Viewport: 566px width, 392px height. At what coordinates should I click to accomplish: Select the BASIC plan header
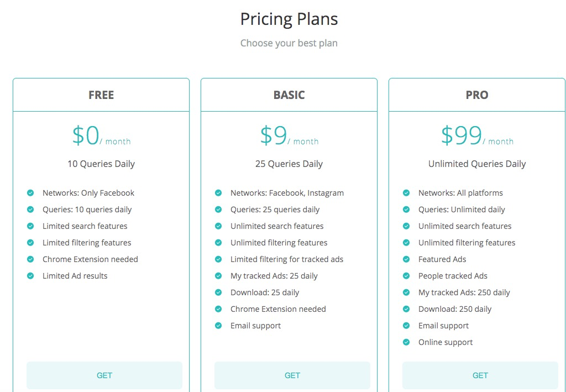pos(289,95)
